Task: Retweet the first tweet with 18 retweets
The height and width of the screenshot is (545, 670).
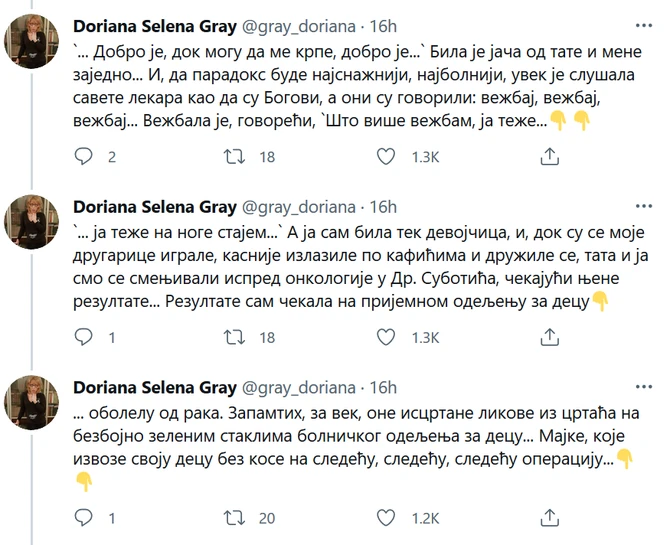Action: [234, 157]
